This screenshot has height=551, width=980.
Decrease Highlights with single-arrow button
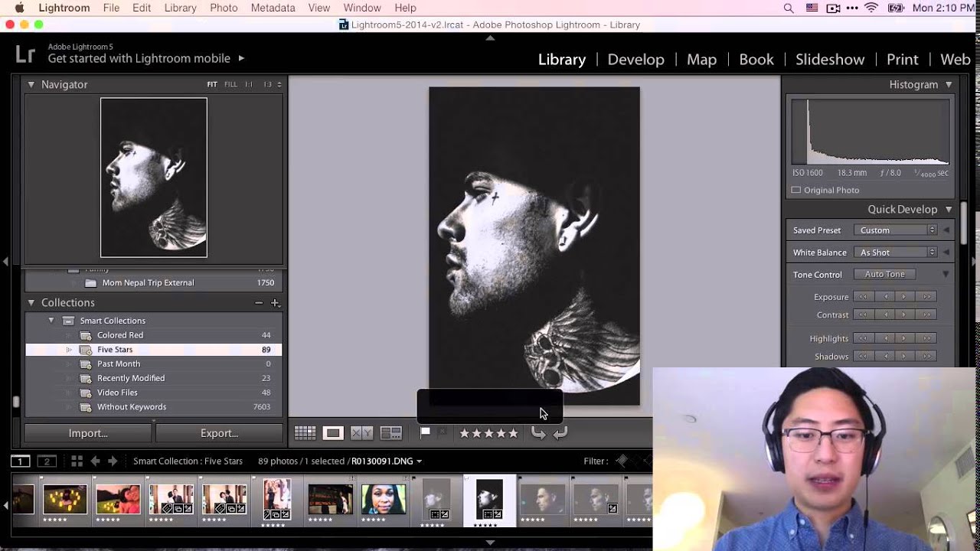pos(886,338)
